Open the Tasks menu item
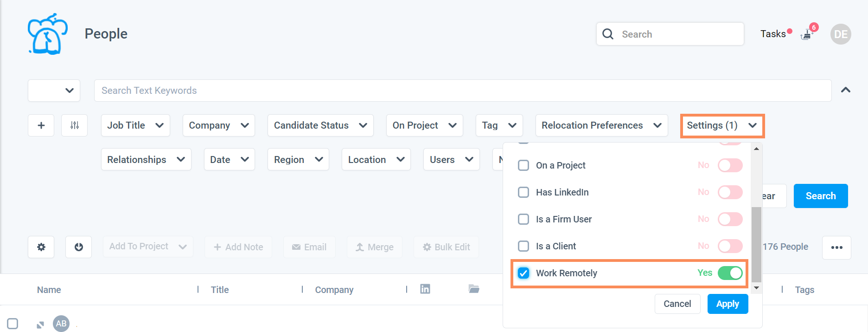Viewport: 868px width, 332px height. (x=773, y=34)
